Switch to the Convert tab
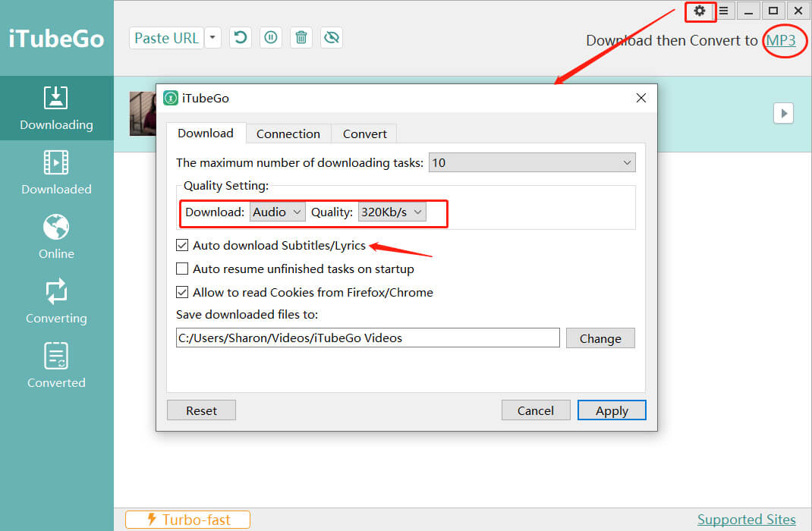 coord(364,134)
